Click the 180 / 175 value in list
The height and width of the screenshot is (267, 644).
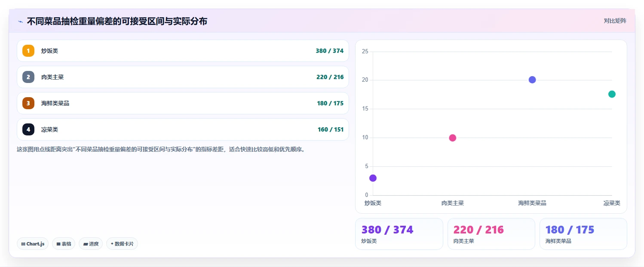tap(330, 103)
